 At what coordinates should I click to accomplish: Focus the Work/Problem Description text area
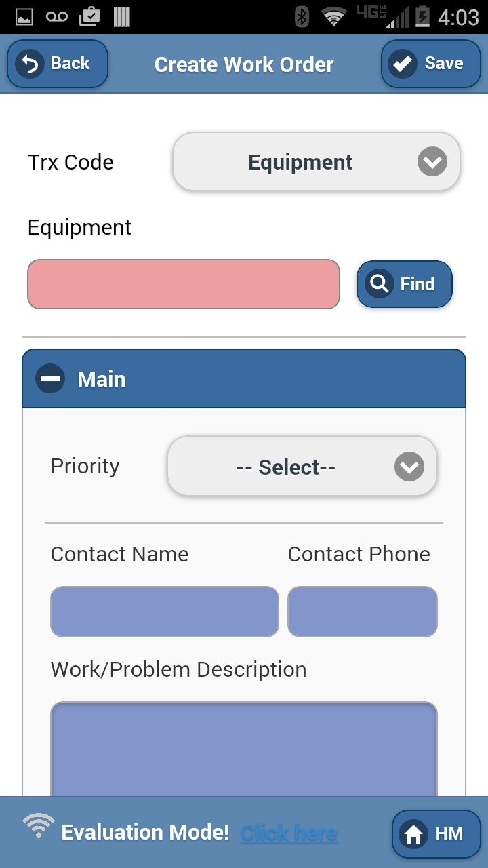pyautogui.click(x=244, y=749)
